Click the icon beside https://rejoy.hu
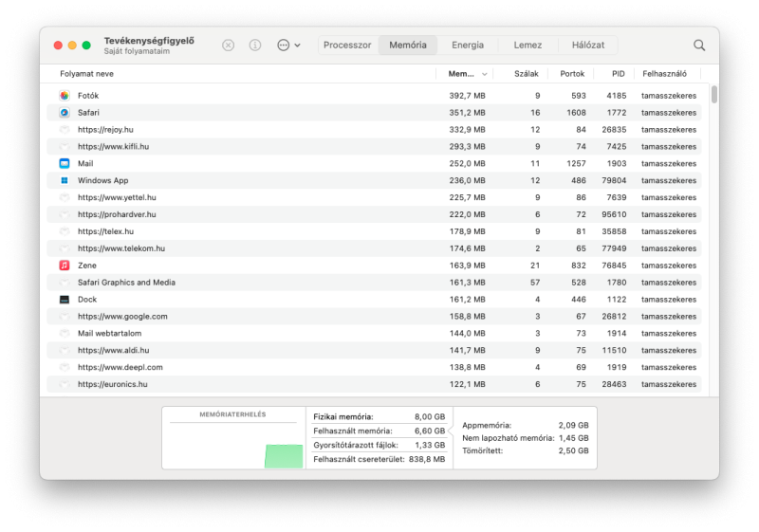The height and width of the screenshot is (532, 759). (65, 130)
